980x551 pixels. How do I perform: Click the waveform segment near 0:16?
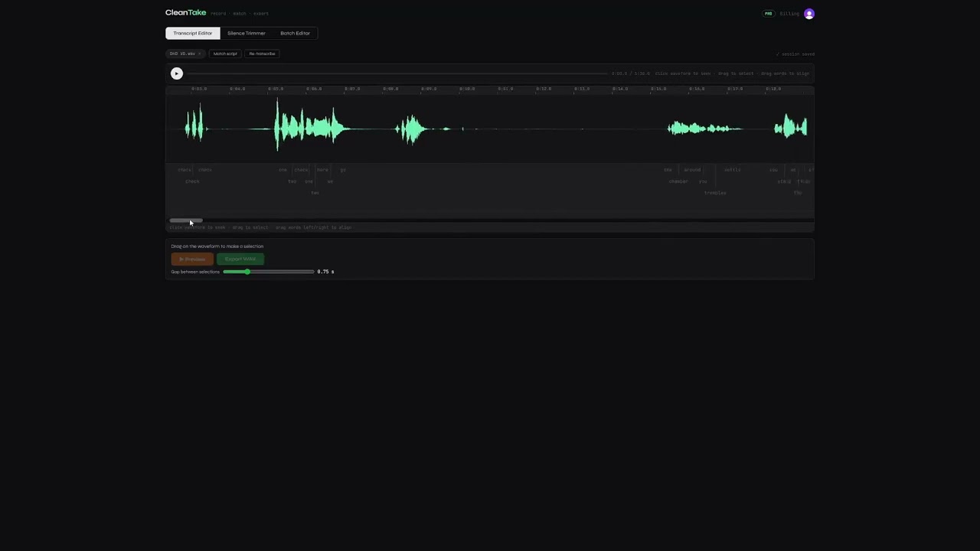[x=704, y=128]
